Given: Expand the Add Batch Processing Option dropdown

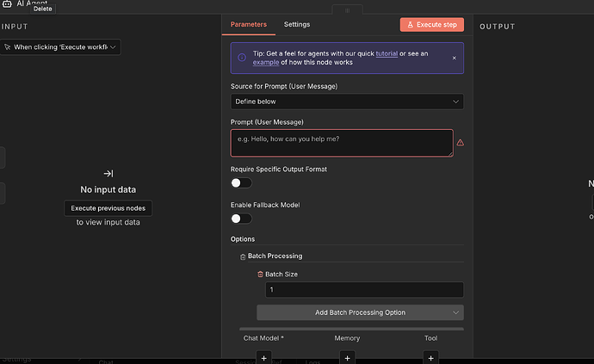Looking at the screenshot, I should coord(360,312).
